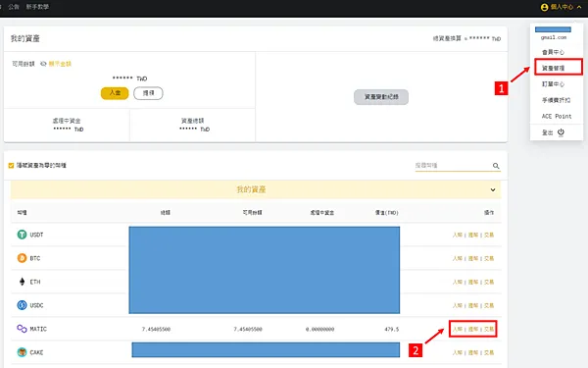Click 提幣 in the USDT row
The width and height of the screenshot is (588, 368).
click(x=473, y=235)
